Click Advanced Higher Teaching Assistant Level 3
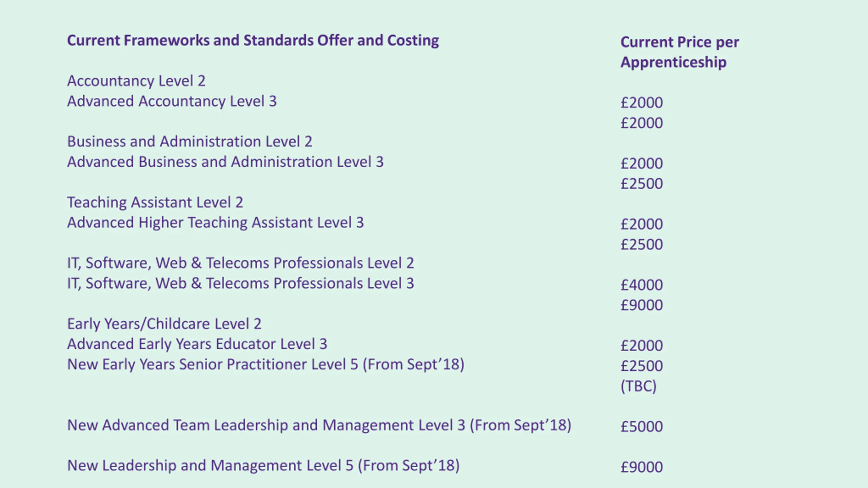 tap(215, 223)
